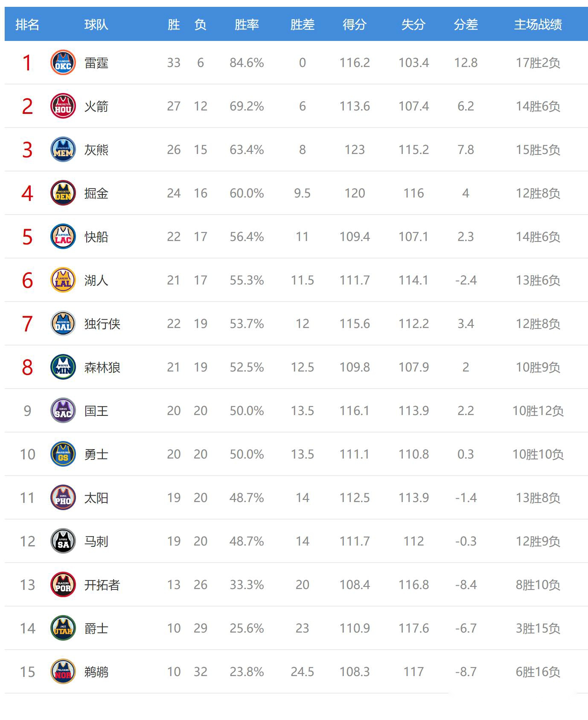Select the Mavericks DAL logo icon

pyautogui.click(x=63, y=324)
